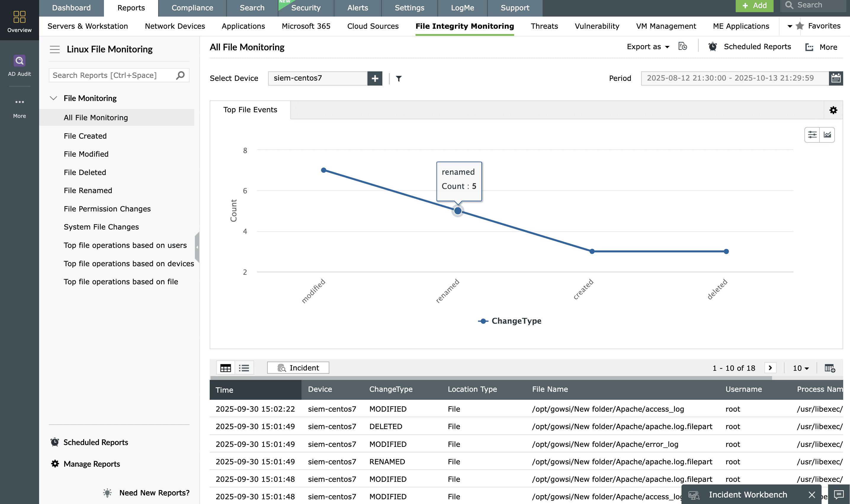This screenshot has height=504, width=850.
Task: Click the chart type switch icon
Action: [x=827, y=135]
